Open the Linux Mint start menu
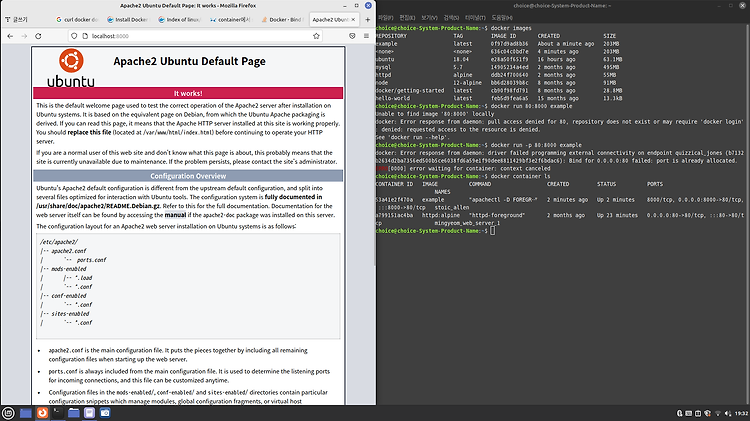The height and width of the screenshot is (421, 750). [8, 413]
